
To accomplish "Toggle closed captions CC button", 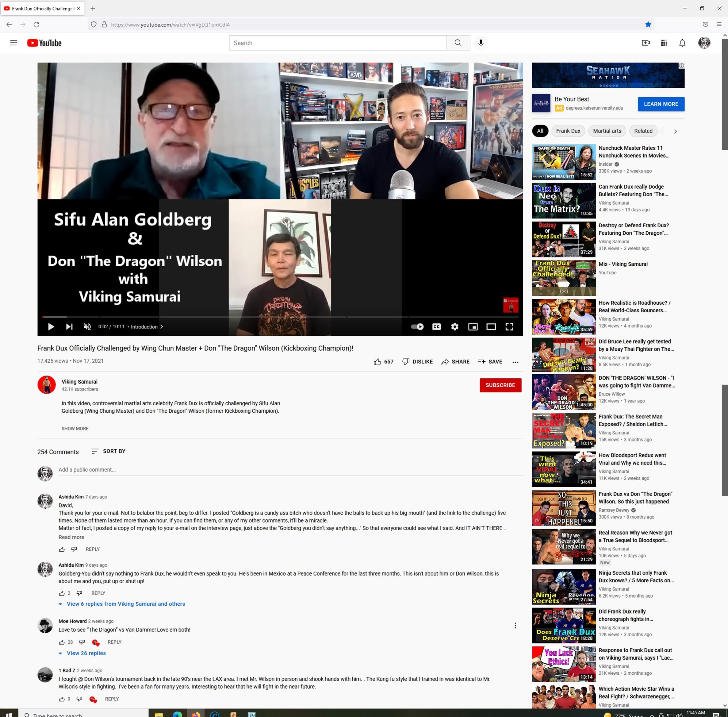I will pos(436,326).
